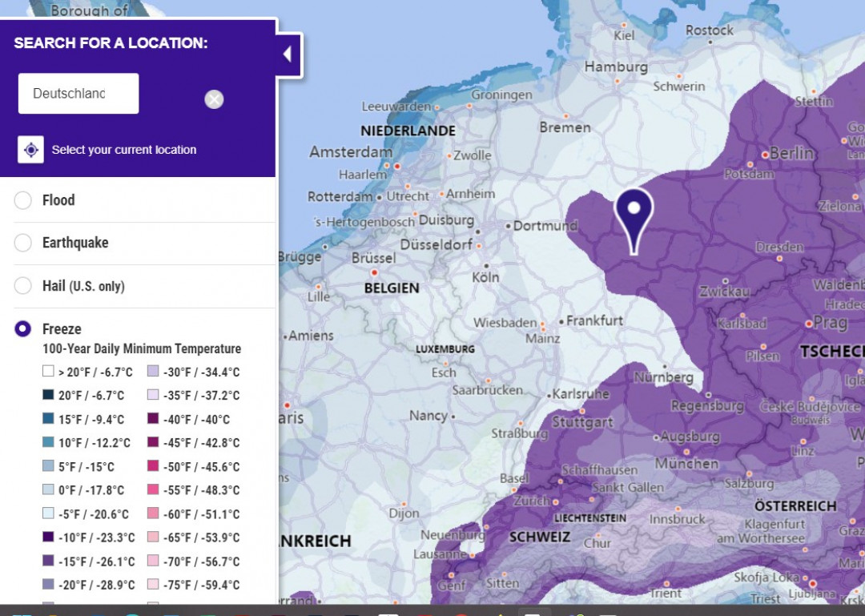
Task: Select the Freeze radio button
Action: pyautogui.click(x=22, y=328)
